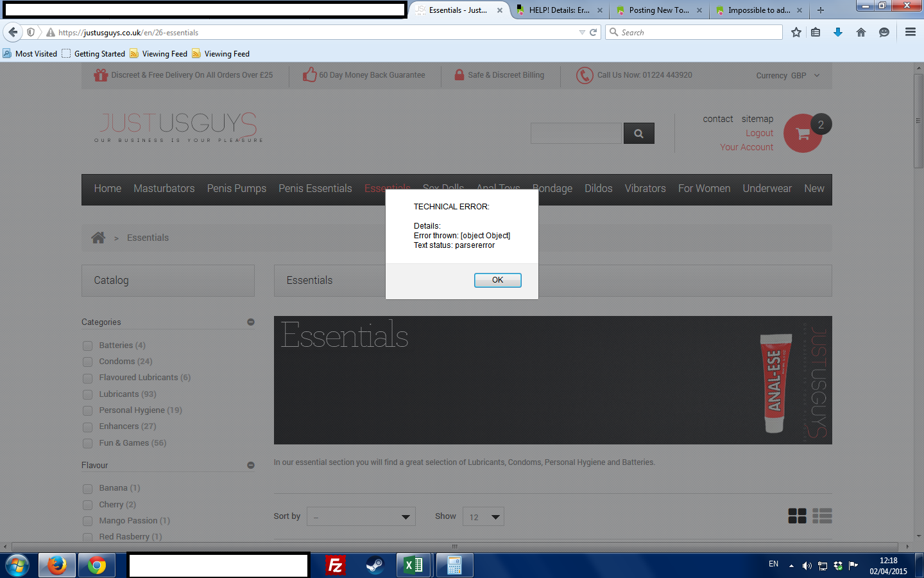Open the For Women menu item
This screenshot has width=924, height=578.
[705, 189]
